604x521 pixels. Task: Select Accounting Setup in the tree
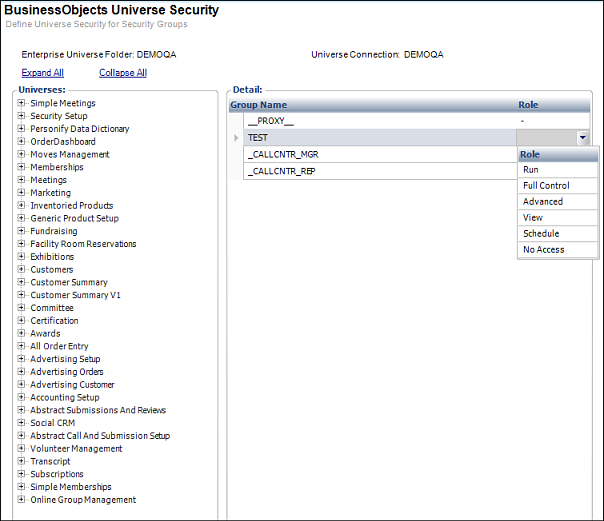[x=65, y=397]
